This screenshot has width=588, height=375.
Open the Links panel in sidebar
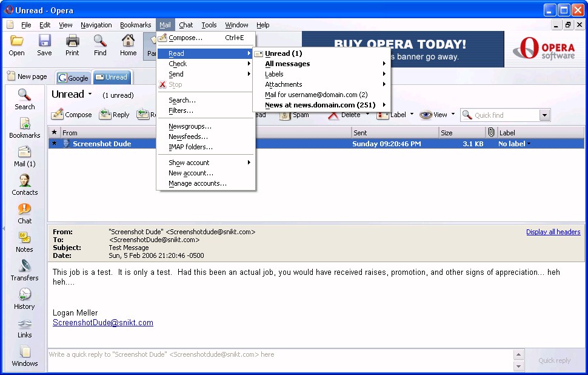point(25,327)
